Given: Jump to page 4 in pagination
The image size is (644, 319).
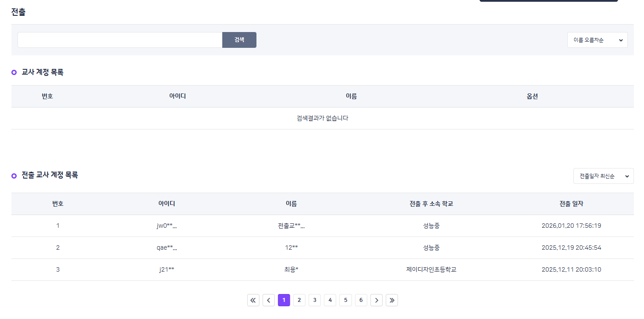Looking at the screenshot, I should [330, 300].
